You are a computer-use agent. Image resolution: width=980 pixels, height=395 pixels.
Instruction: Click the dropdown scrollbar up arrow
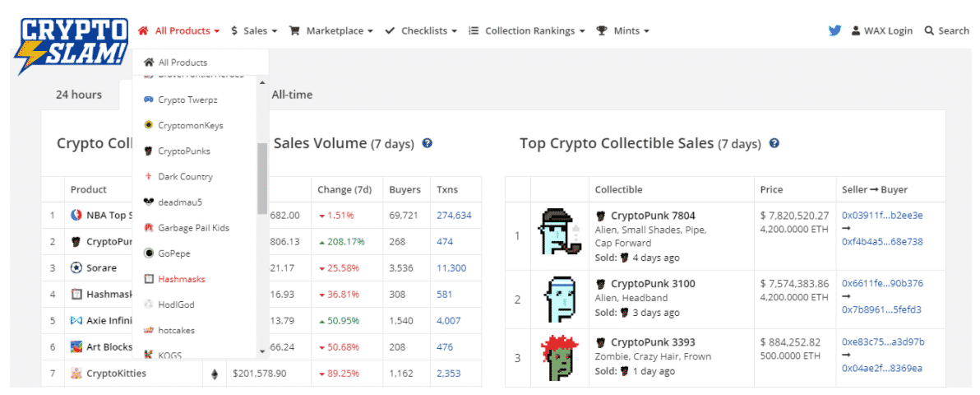click(x=262, y=82)
